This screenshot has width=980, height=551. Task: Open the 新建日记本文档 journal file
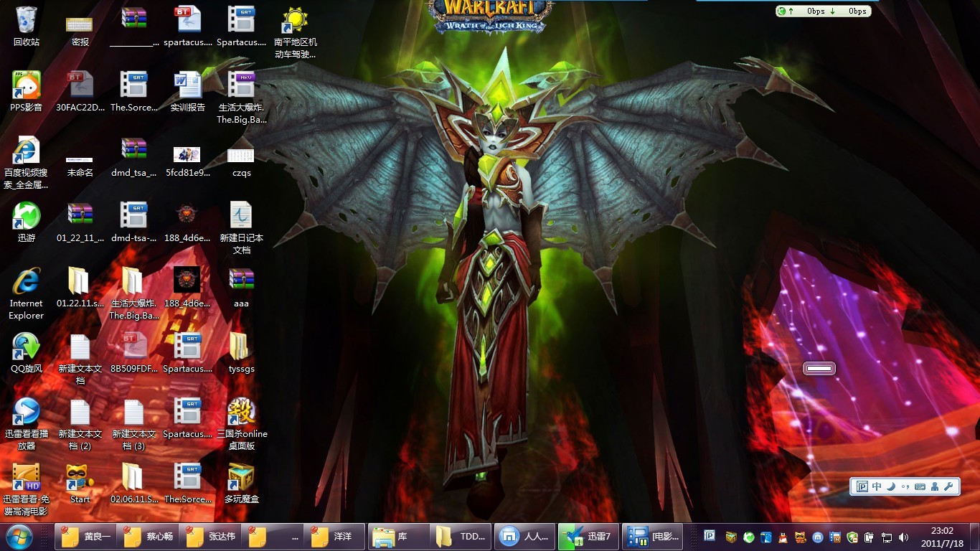pos(241,228)
